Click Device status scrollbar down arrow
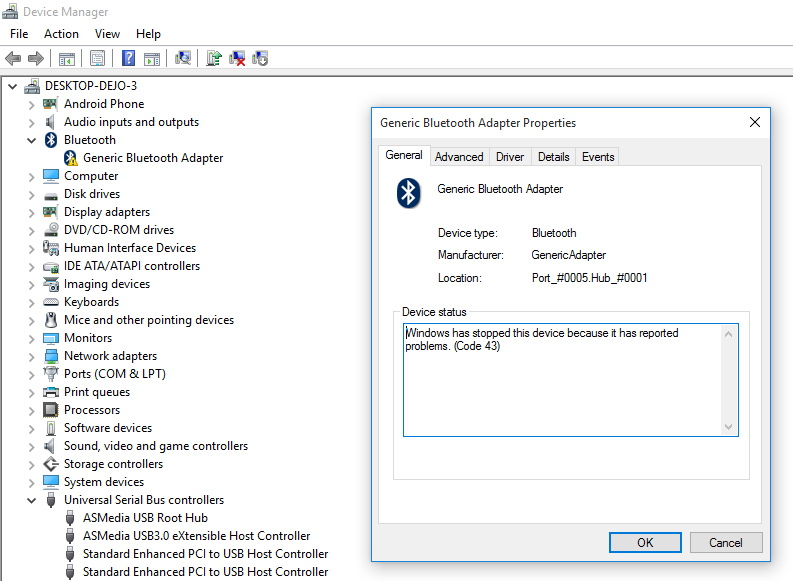The width and height of the screenshot is (793, 581). click(x=728, y=427)
